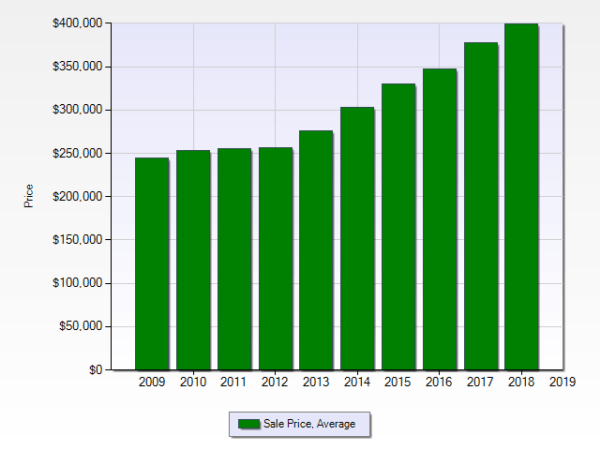Select the 2009 bar in chart
This screenshot has width=600, height=450.
point(152,264)
